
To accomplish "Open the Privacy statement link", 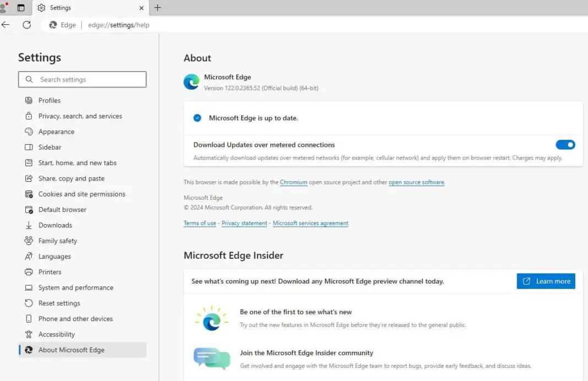I will click(244, 223).
